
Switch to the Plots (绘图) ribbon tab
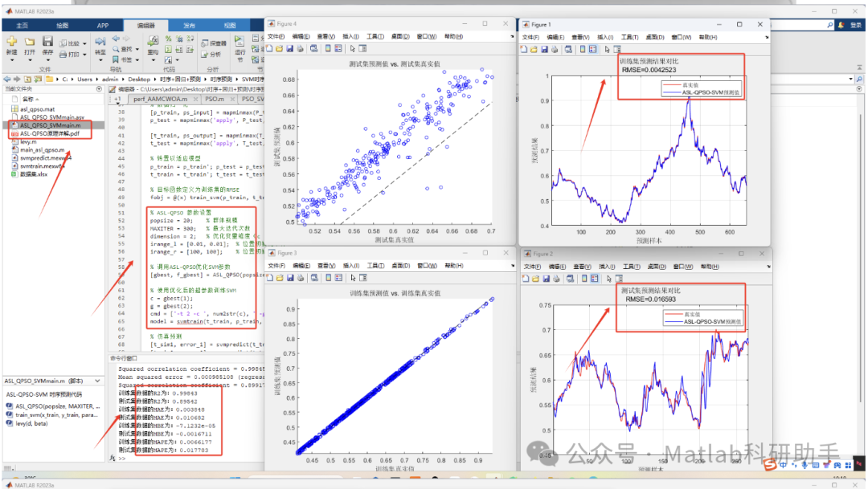point(63,26)
